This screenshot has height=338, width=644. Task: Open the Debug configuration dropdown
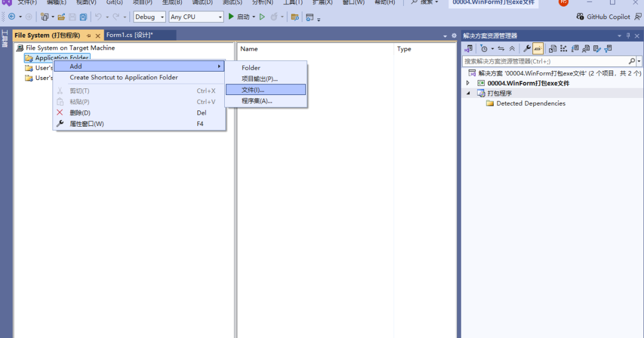149,17
